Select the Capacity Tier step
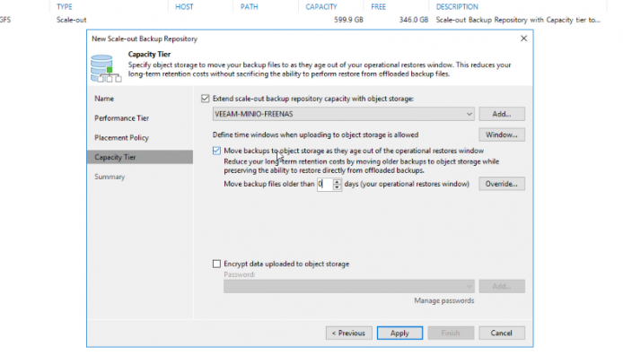This screenshot has height=364, width=623. click(x=140, y=157)
